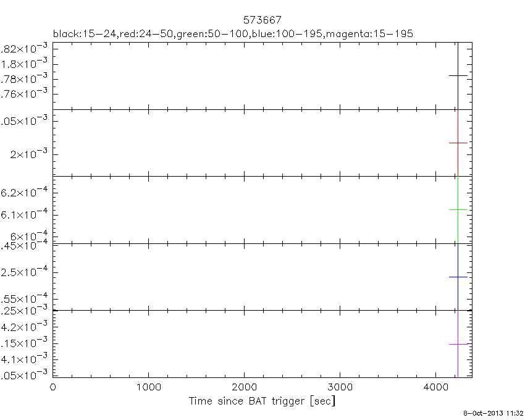Image resolution: width=525 pixels, height=420 pixels.
Task: Click the 1000 tick label on the x-axis
Action: point(148,388)
